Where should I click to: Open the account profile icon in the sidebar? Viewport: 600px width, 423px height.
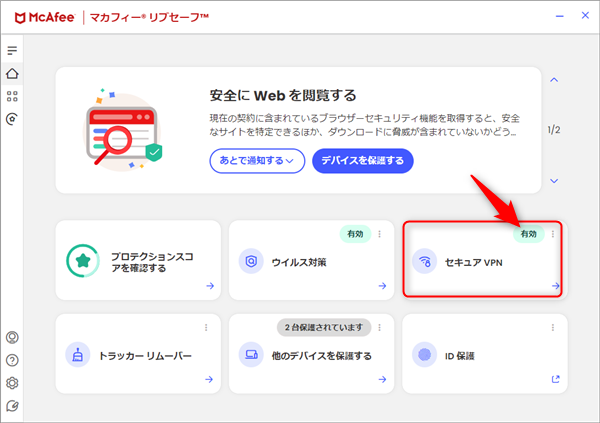click(12, 337)
